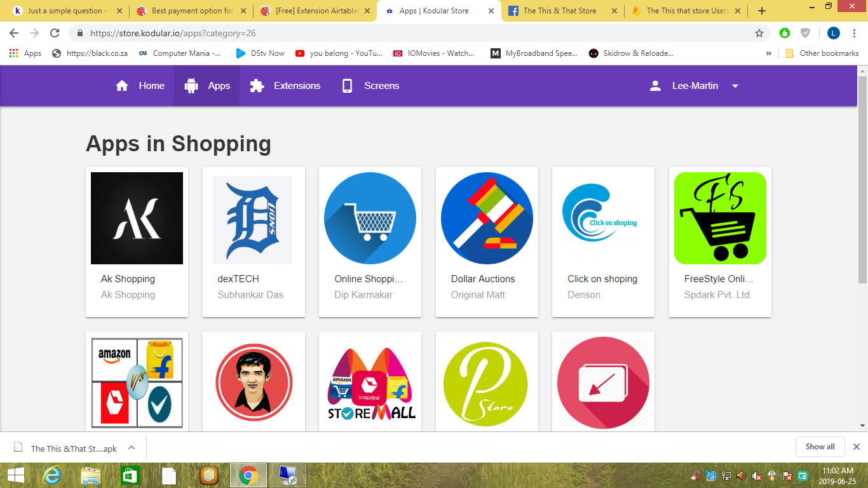Show more bookmarks with the double chevron
Image resolution: width=868 pixels, height=488 pixels.
[x=768, y=53]
